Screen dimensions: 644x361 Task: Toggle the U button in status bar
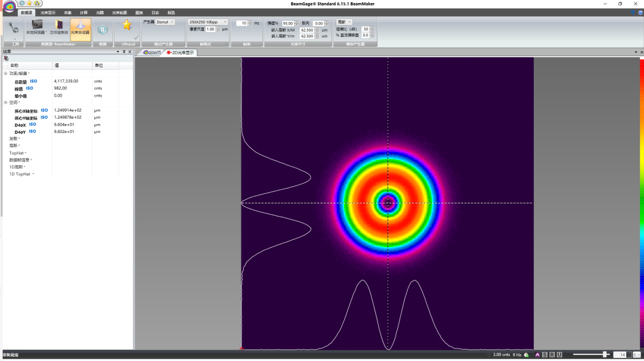pos(559,354)
